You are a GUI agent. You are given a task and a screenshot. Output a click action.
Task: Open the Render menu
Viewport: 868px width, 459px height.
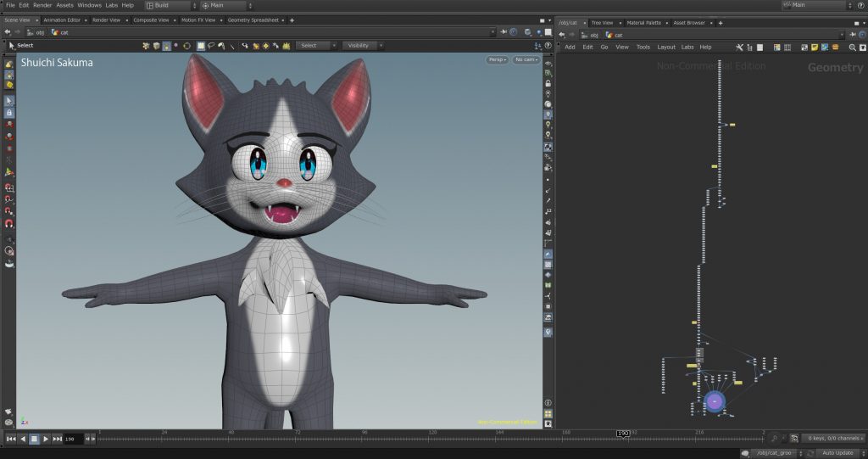(x=42, y=5)
